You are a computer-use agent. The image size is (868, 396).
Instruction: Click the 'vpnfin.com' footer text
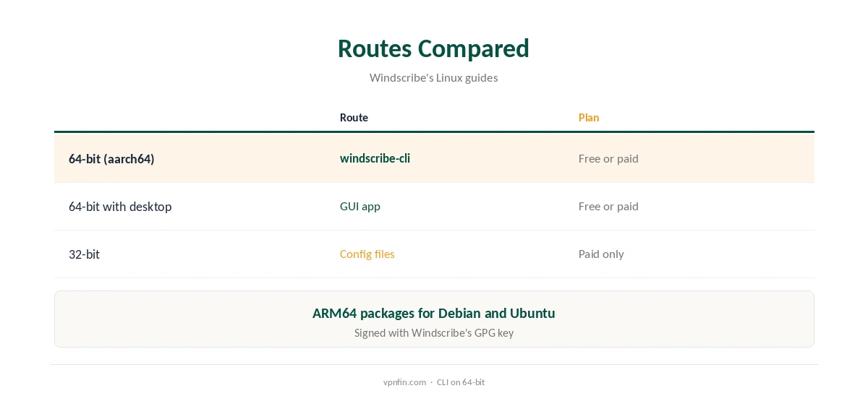pos(404,382)
